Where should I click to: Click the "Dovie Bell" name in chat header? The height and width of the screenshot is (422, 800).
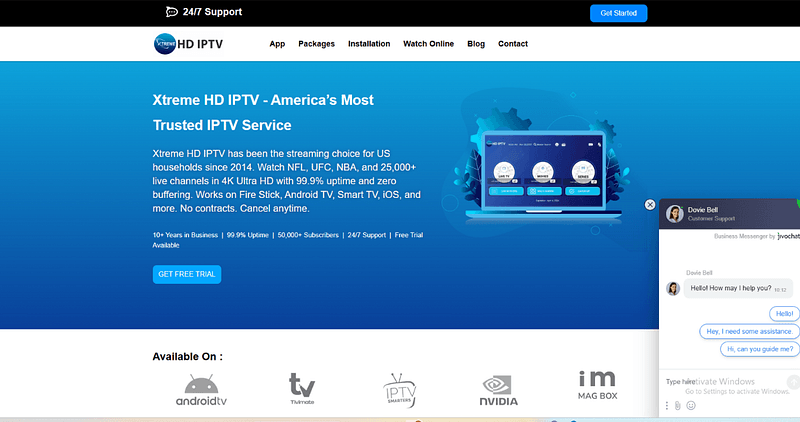coord(703,210)
